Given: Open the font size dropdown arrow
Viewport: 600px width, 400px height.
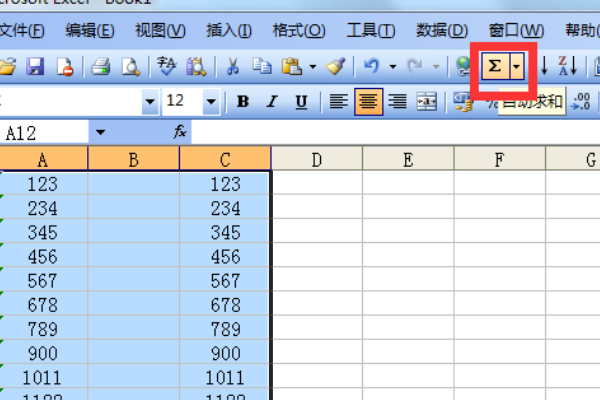Looking at the screenshot, I should click(211, 102).
